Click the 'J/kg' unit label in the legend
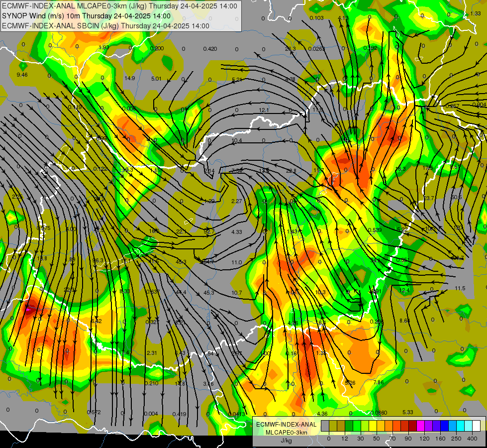The width and height of the screenshot is (487, 448). tap(287, 441)
